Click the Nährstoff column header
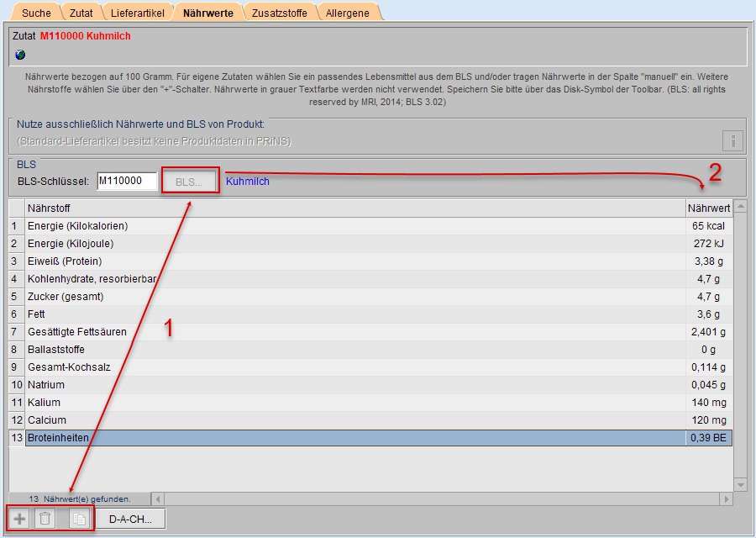The width and height of the screenshot is (756, 538). (x=353, y=208)
